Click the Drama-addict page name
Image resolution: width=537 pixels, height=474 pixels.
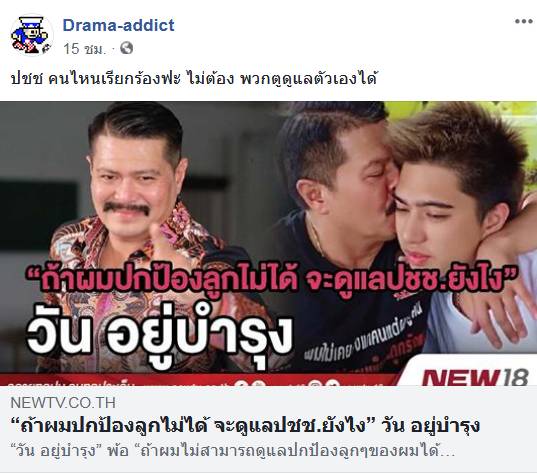118,25
